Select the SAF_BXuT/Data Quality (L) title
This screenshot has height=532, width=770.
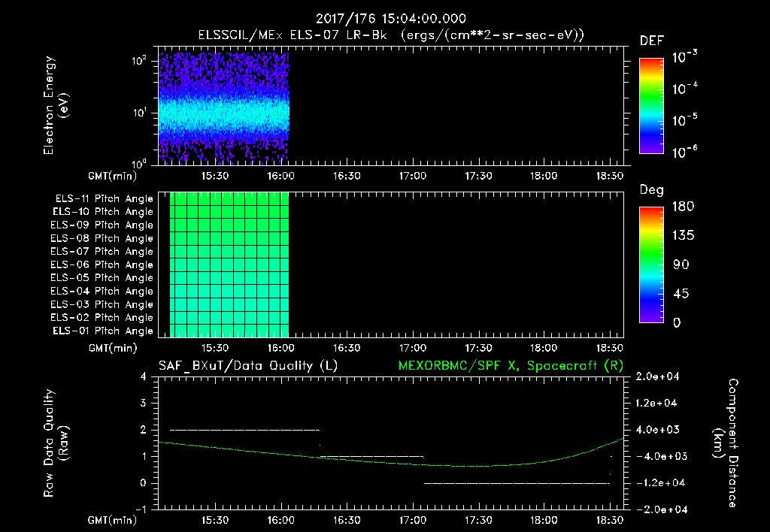coord(248,366)
